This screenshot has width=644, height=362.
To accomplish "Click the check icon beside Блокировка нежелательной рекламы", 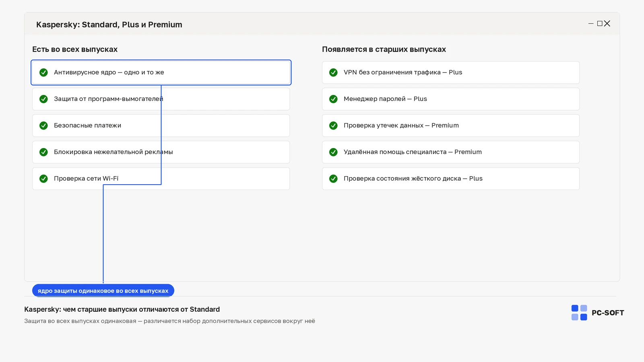I will point(43,152).
